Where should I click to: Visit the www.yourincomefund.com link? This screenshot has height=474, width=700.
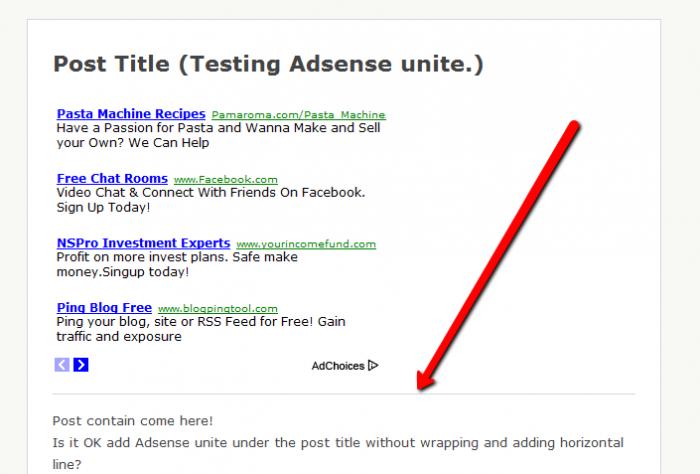306,244
